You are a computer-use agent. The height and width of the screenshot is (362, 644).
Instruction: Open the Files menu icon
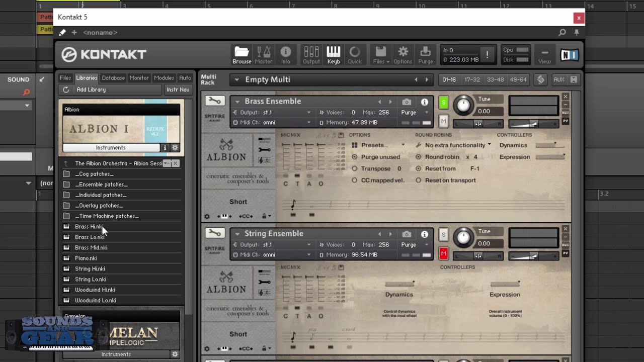[x=381, y=55]
